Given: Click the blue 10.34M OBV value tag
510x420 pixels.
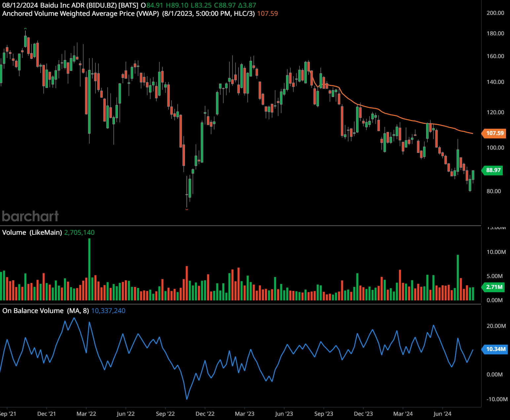Looking at the screenshot, I should (495, 349).
